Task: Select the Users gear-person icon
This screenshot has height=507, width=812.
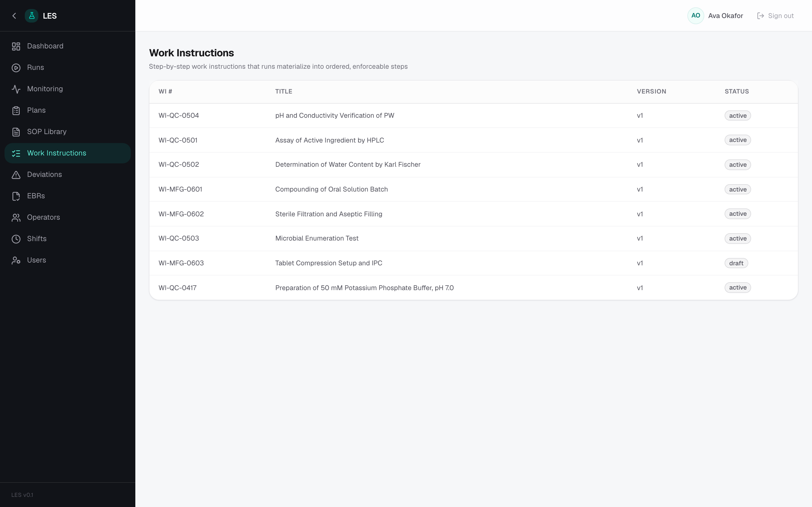Action: [16, 261]
